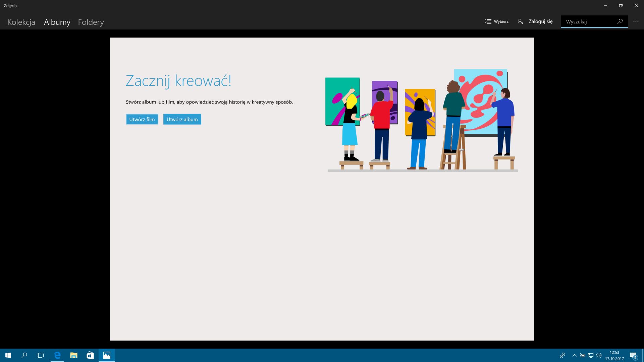The width and height of the screenshot is (644, 362).
Task: Switch to the Foldery tab
Action: point(91,22)
